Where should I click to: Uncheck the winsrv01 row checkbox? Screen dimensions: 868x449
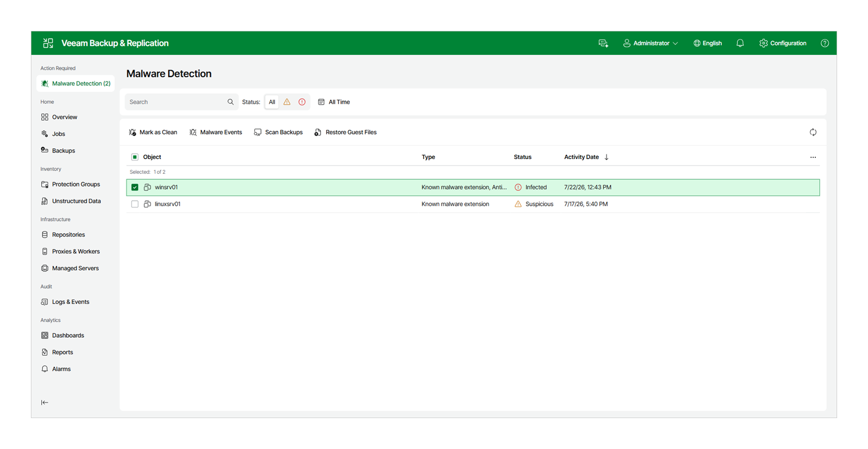coord(135,187)
